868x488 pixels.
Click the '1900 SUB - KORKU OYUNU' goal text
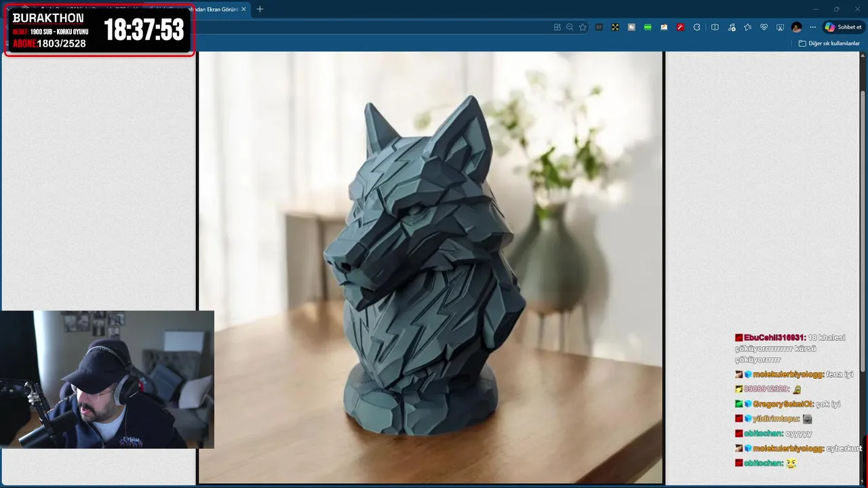(60, 32)
